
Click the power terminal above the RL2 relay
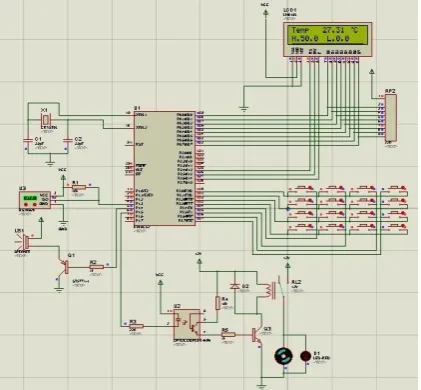click(288, 265)
